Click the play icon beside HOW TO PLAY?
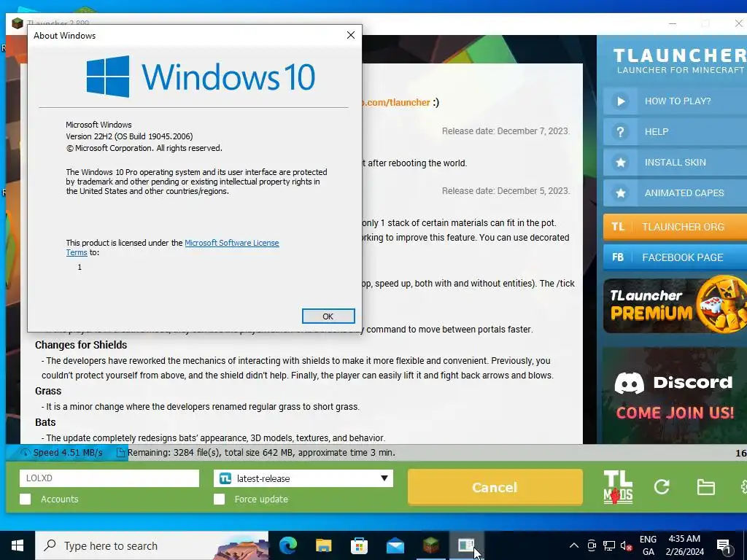Viewport: 747px width, 560px height. tap(620, 101)
